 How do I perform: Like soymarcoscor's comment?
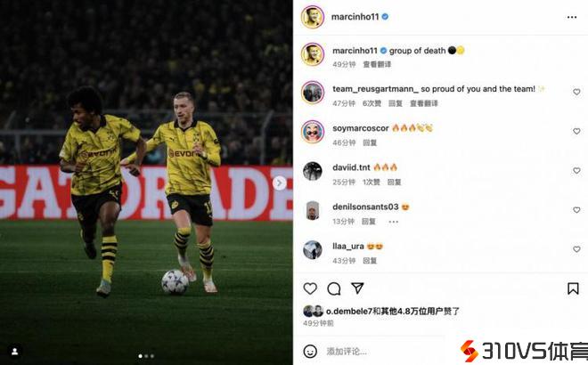[576, 131]
